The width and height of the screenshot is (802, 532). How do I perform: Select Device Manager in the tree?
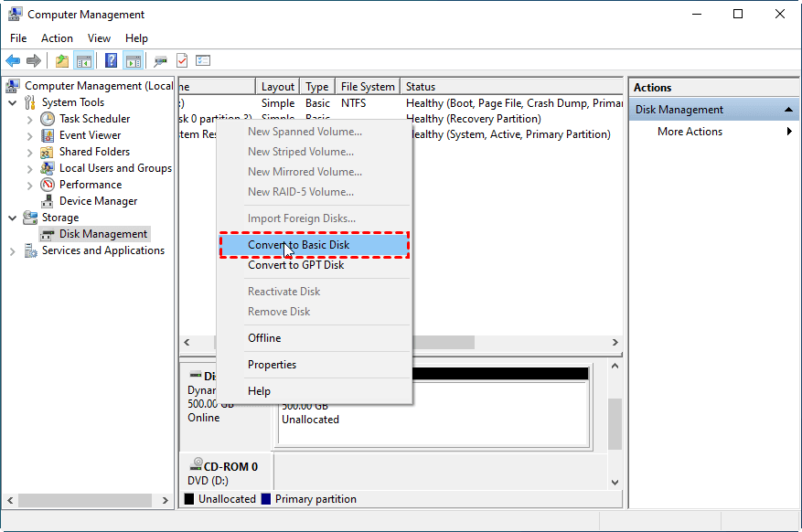[98, 201]
